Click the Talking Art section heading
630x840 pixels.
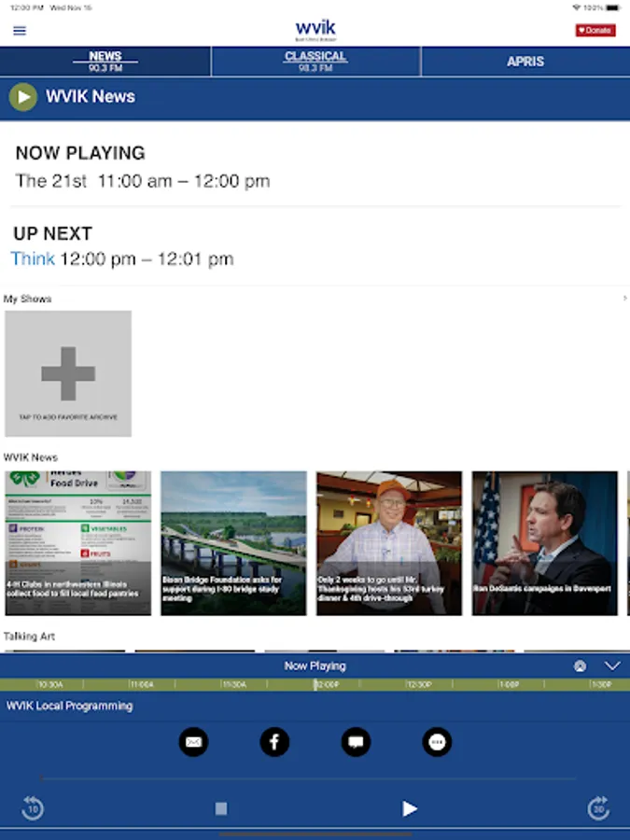29,637
